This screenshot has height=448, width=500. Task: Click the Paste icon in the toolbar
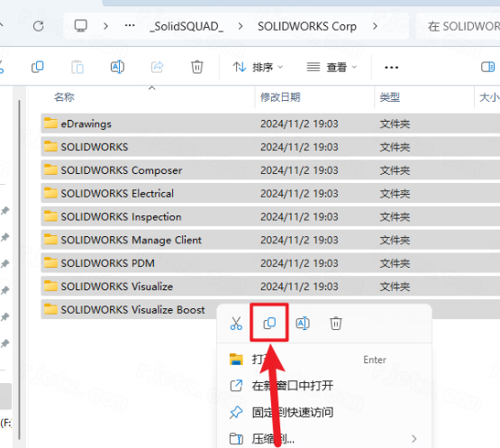[x=77, y=67]
